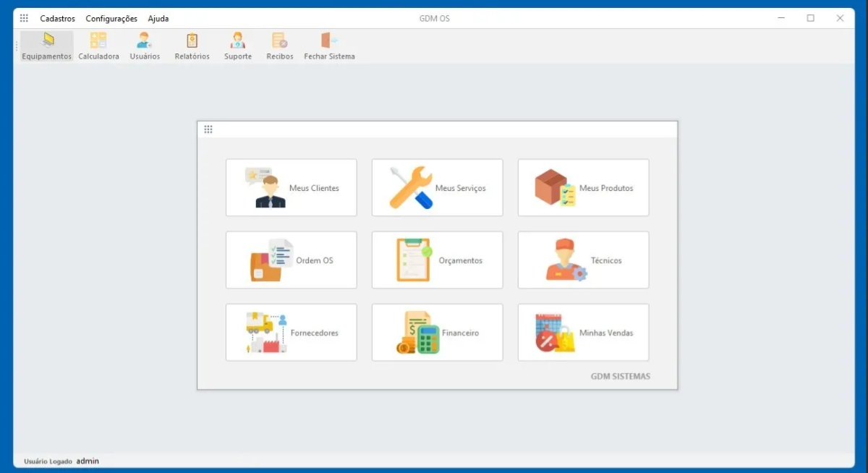Select the Orçamentos tile

[x=438, y=260]
